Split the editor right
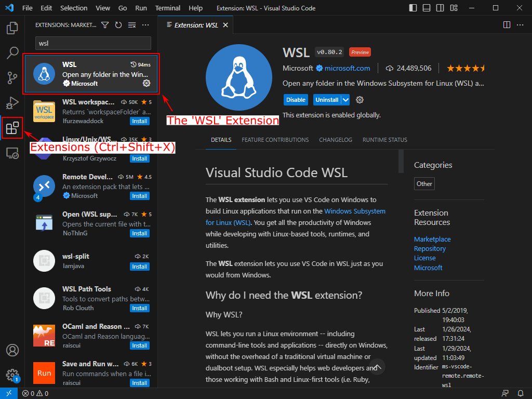 [x=507, y=25]
